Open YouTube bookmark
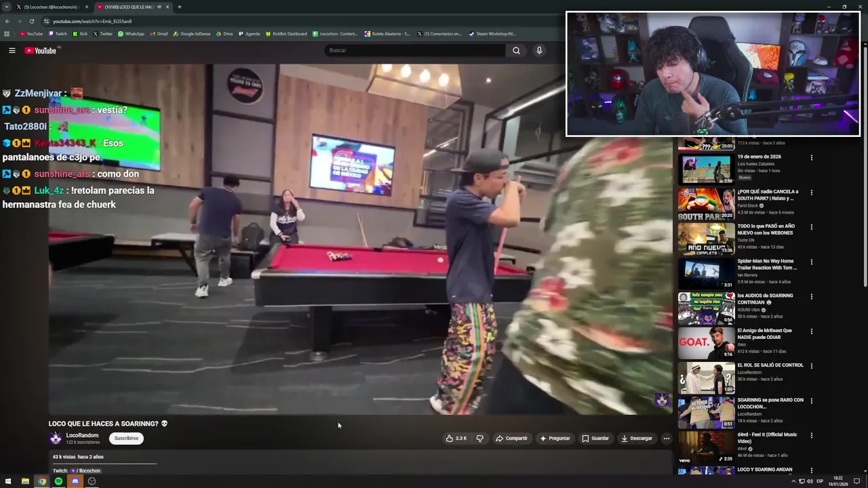The width and height of the screenshot is (868, 488). click(x=31, y=34)
